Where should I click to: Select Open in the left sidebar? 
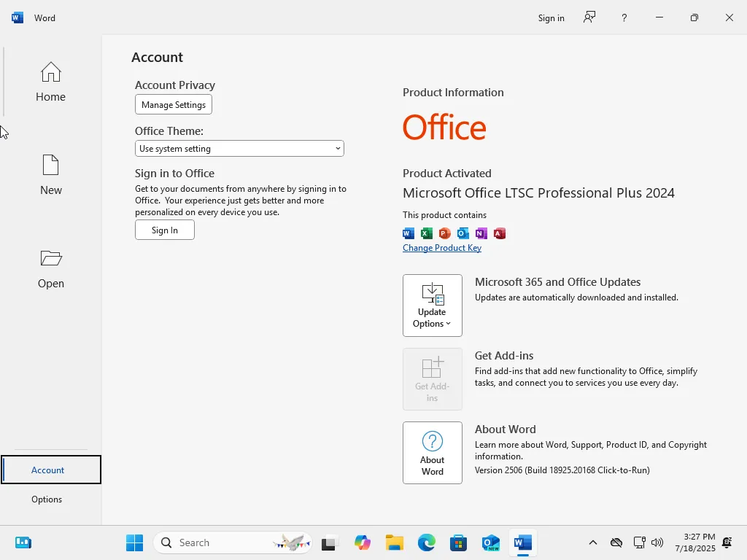click(50, 268)
